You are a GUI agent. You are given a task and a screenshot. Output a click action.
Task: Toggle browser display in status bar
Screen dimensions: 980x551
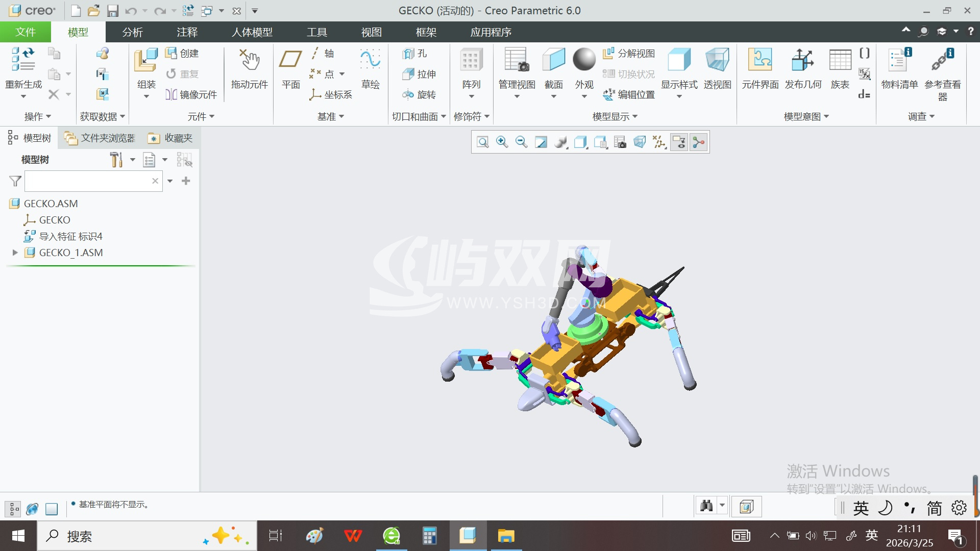click(32, 509)
